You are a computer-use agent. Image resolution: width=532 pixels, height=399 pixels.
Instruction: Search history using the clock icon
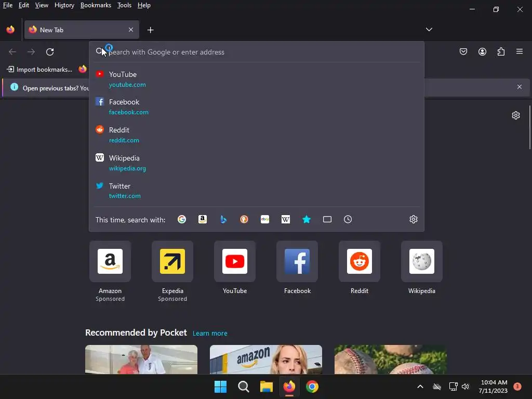coord(348,220)
